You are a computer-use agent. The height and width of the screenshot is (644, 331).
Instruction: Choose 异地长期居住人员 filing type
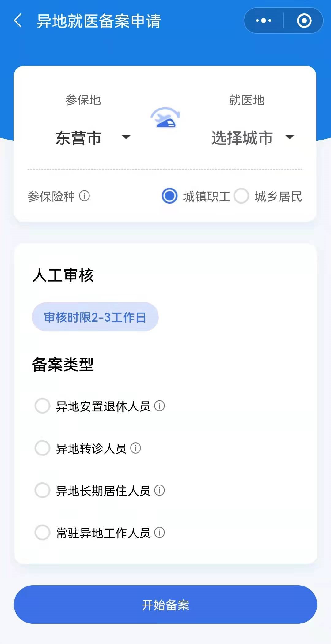42,490
